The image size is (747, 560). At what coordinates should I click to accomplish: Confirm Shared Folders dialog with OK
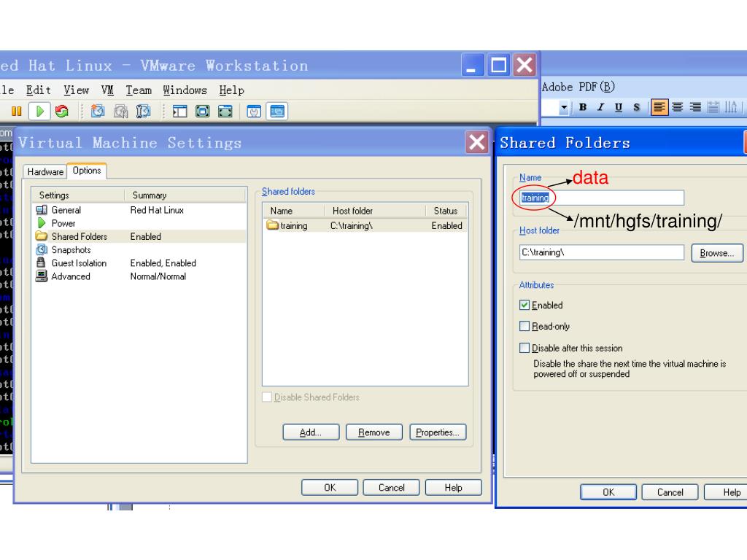coord(608,492)
